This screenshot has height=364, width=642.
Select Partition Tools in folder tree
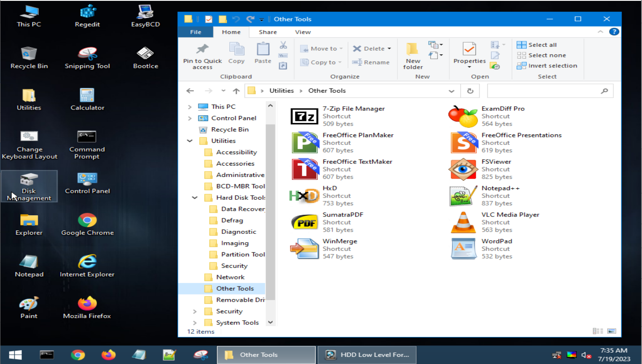click(237, 254)
